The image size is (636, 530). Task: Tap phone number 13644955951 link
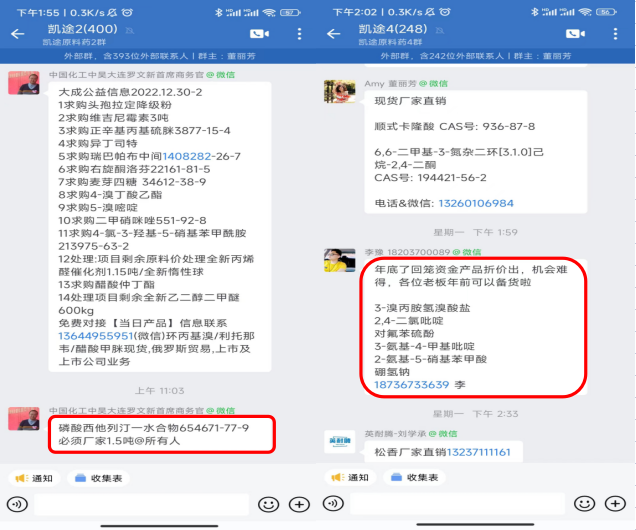click(96, 336)
